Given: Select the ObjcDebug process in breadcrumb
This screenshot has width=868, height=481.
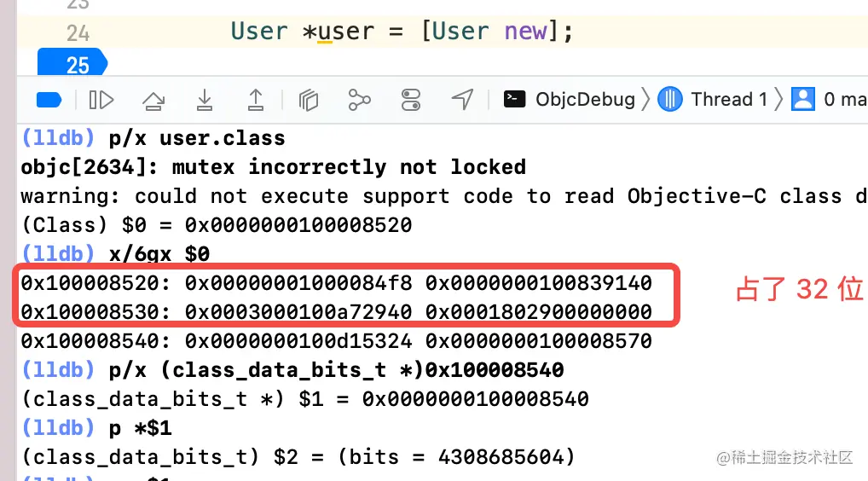Looking at the screenshot, I should tap(569, 100).
